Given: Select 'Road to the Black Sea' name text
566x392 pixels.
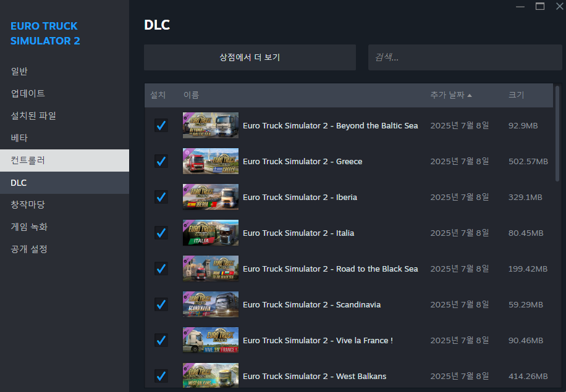Looking at the screenshot, I should [377, 269].
